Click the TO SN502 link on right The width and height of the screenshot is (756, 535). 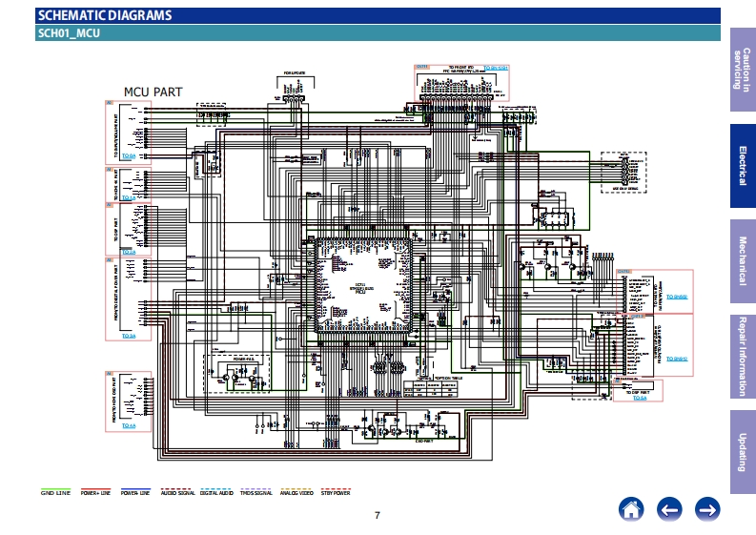pyautogui.click(x=677, y=298)
